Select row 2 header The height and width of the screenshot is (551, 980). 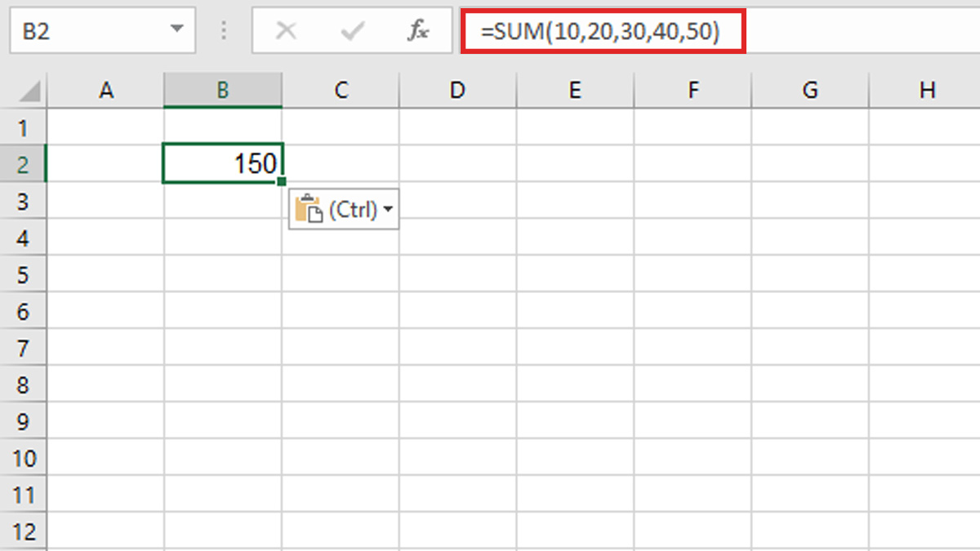tap(23, 164)
